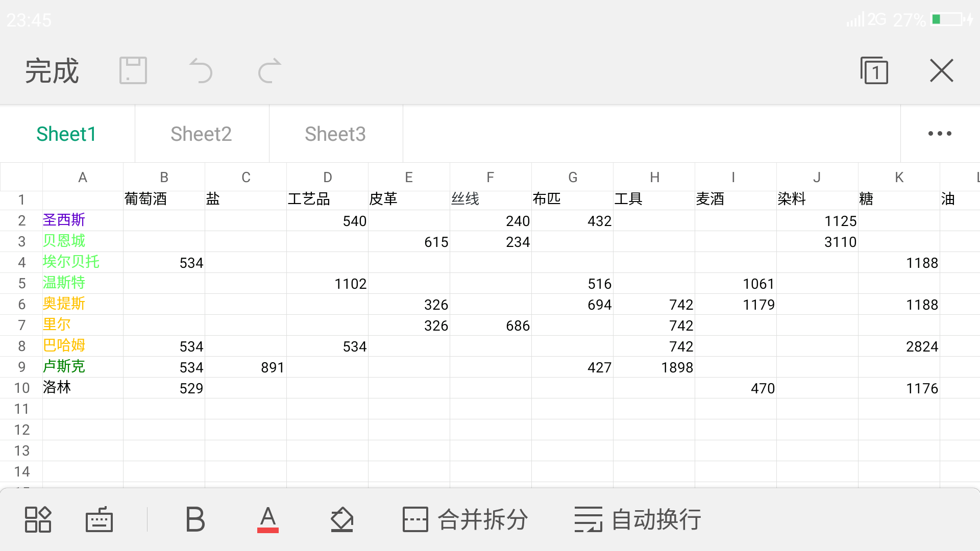Select the city cell 巴哈姆
980x551 pixels.
[83, 346]
